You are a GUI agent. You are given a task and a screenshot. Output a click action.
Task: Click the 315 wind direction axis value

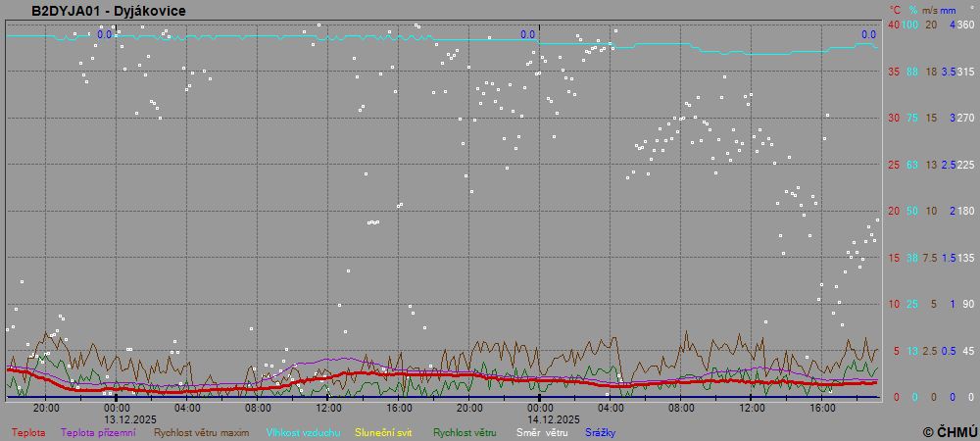point(965,72)
